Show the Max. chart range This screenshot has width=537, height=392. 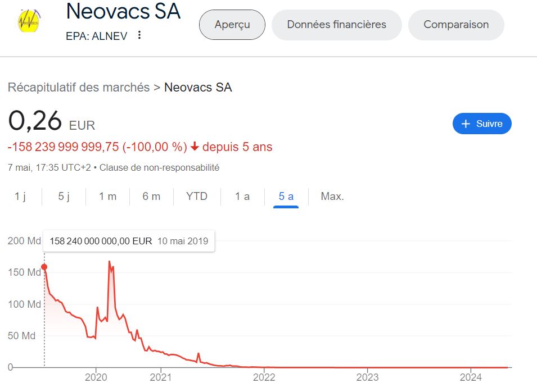[x=332, y=196]
